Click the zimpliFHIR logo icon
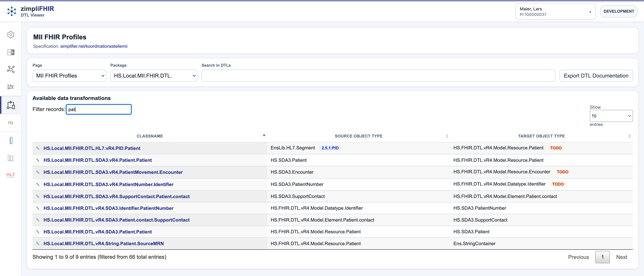This screenshot has width=644, height=276. (12, 12)
